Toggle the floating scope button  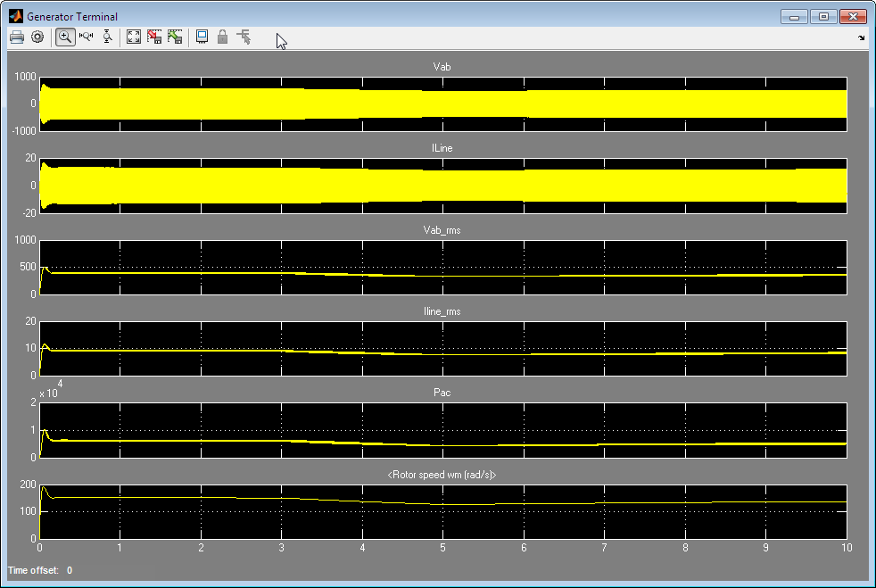(x=202, y=37)
